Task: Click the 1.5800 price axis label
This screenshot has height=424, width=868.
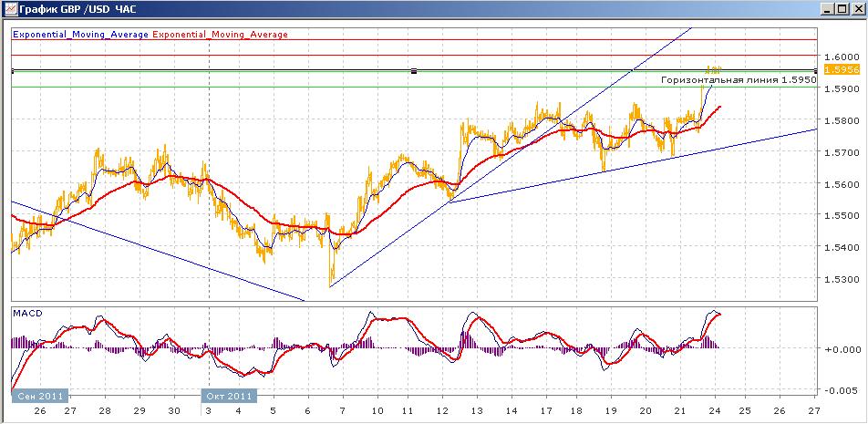Action: [x=842, y=120]
